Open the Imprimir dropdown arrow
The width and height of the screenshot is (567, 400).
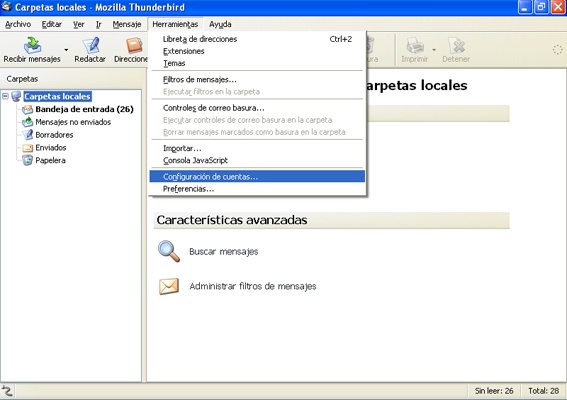[434, 50]
